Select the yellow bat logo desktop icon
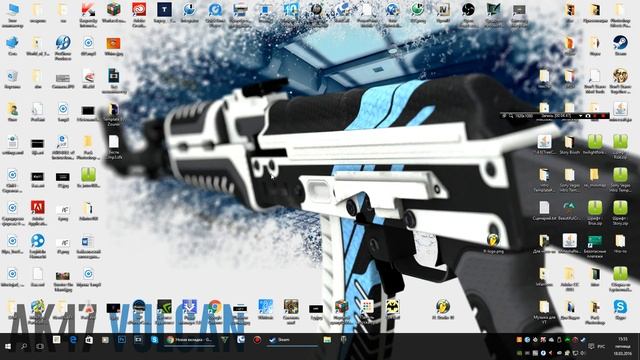The width and height of the screenshot is (640, 360). [x=392, y=307]
